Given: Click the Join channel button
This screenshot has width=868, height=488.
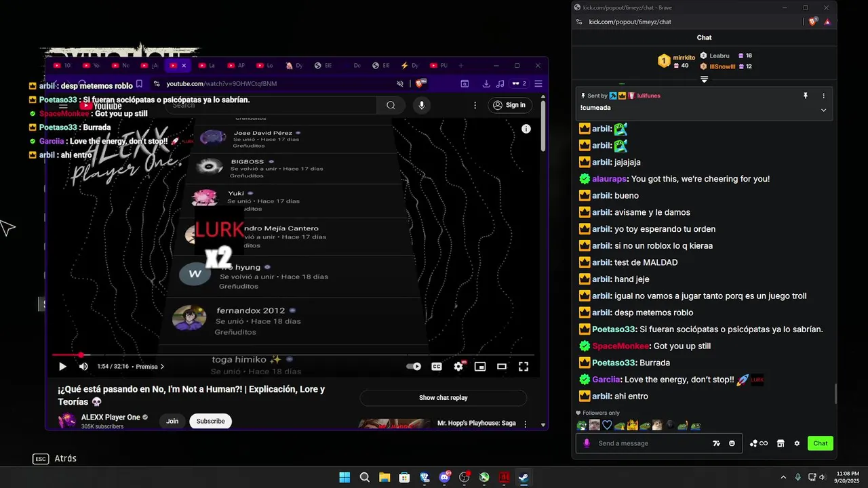Looking at the screenshot, I should point(172,421).
